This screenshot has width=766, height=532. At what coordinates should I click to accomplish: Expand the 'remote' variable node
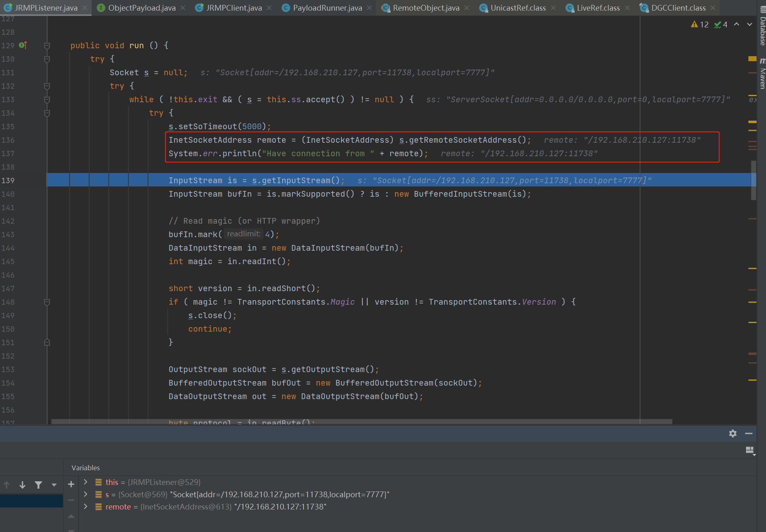[85, 506]
